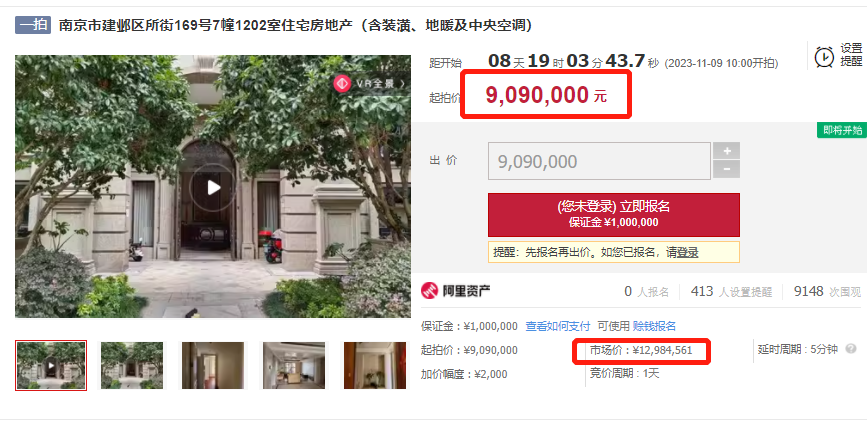Open 查看如何支付 payment help link
This screenshot has width=867, height=429.
(557, 326)
